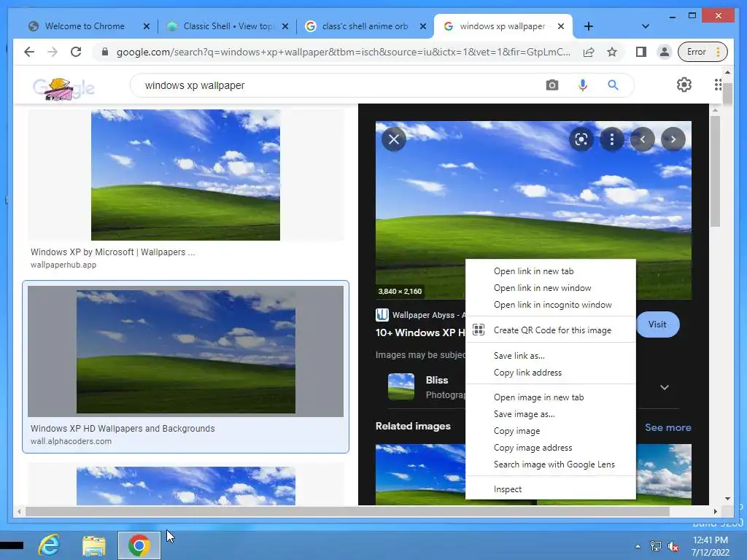747x560 pixels.
Task: Open the side panel icon
Action: 641,52
